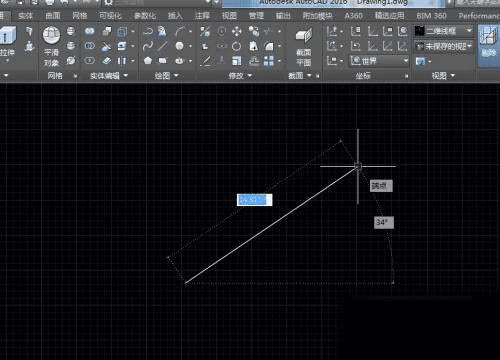Image resolution: width=500 pixels, height=360 pixels.
Task: Select the Spline draw tool
Action: tap(148, 46)
